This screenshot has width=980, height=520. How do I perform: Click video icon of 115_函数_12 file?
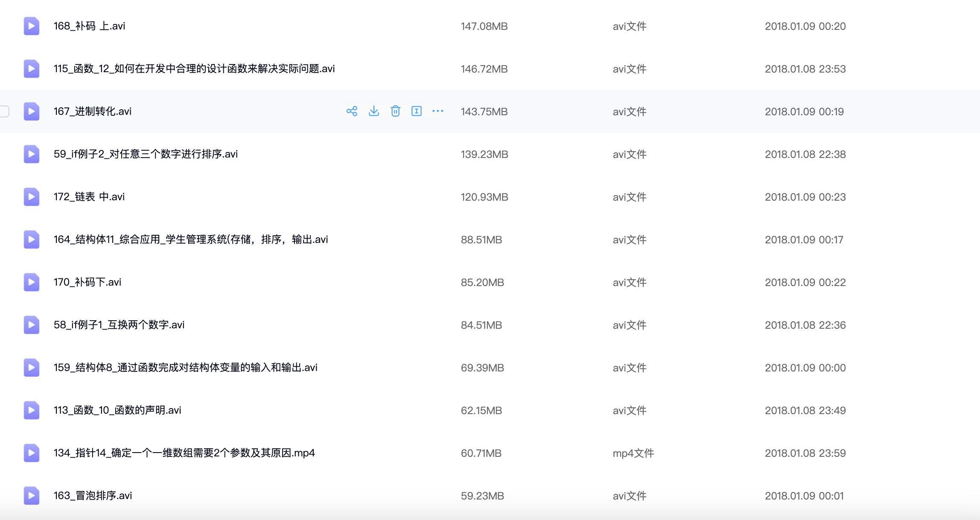(x=31, y=69)
